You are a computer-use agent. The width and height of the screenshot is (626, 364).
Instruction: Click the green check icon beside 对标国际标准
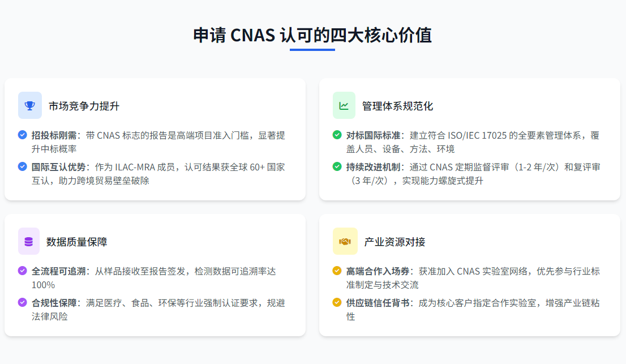point(337,135)
